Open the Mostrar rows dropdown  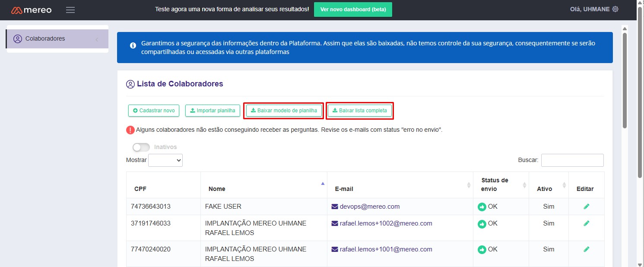165,160
